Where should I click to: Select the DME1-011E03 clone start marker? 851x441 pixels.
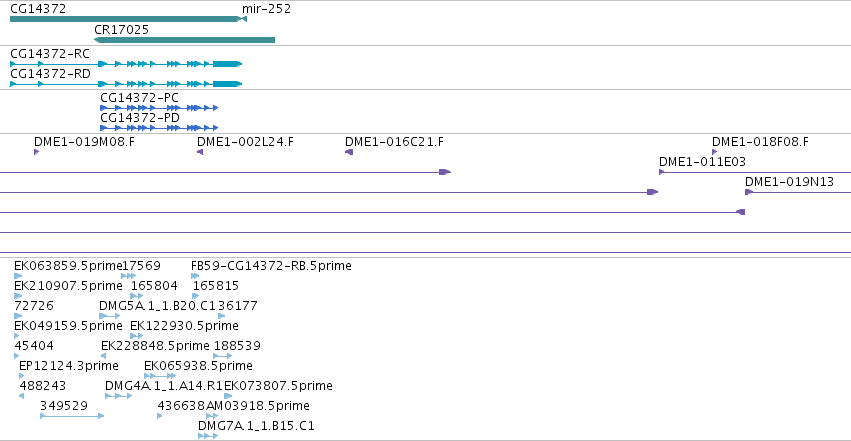pyautogui.click(x=662, y=172)
